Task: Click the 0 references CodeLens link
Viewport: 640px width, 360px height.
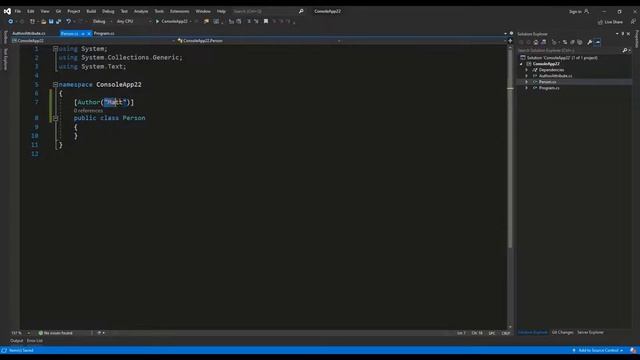Action: (x=89, y=111)
